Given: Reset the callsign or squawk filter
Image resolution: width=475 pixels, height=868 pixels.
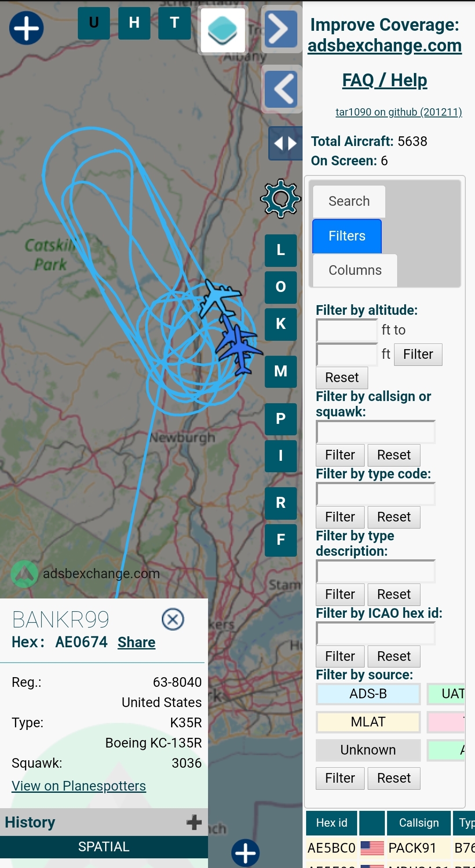Looking at the screenshot, I should (394, 455).
